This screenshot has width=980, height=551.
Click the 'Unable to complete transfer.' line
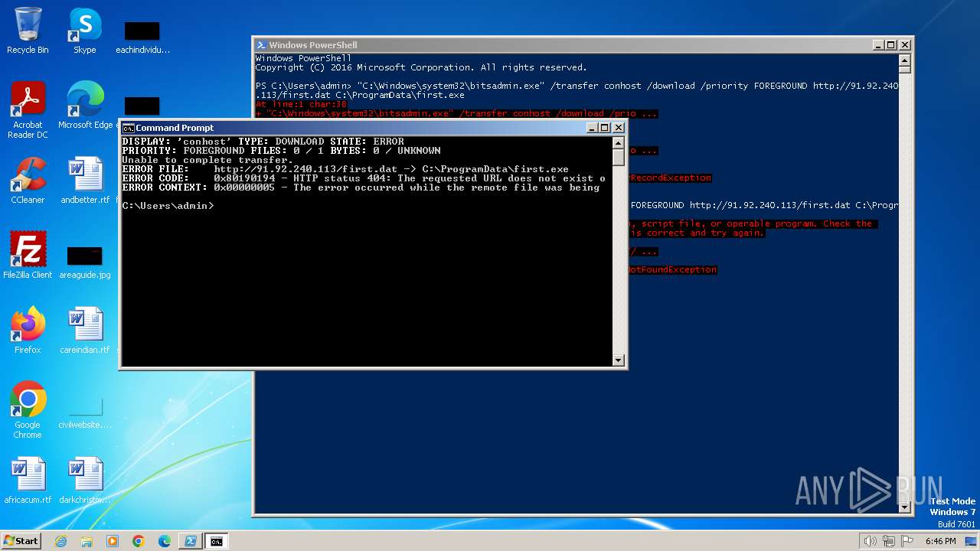click(x=207, y=160)
